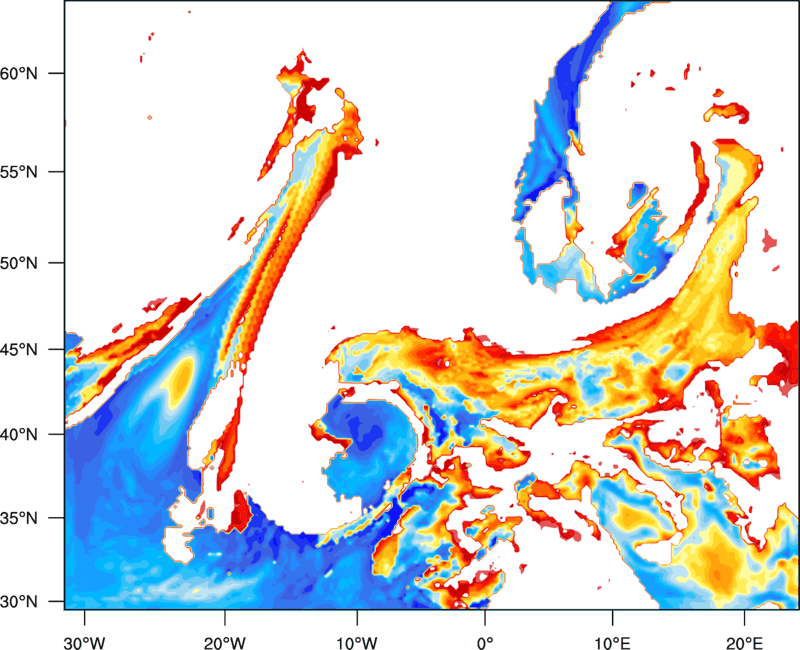Click the 30°N latitude label

(x=19, y=602)
